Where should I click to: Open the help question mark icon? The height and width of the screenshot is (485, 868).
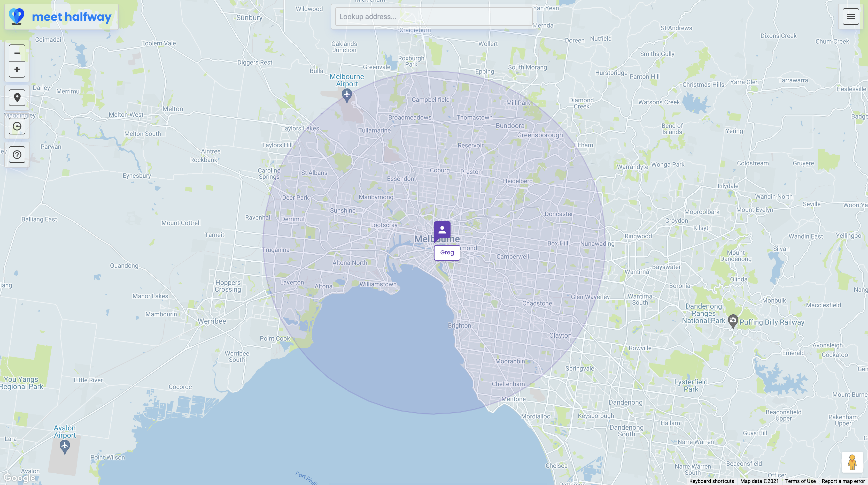coord(17,155)
